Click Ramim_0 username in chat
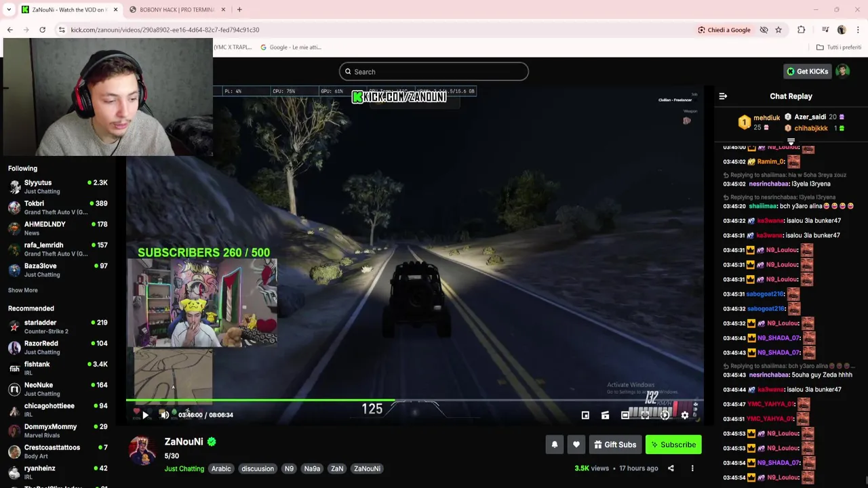868x488 pixels. [771, 161]
